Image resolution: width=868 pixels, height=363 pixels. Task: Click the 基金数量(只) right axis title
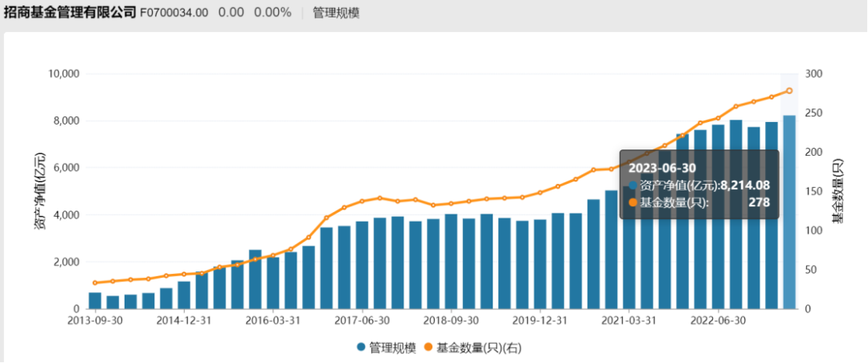click(837, 191)
